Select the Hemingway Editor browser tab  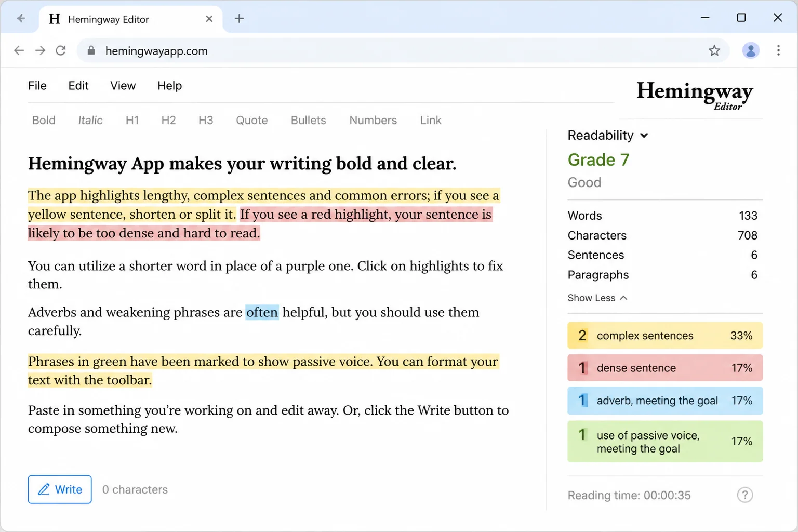[130, 19]
